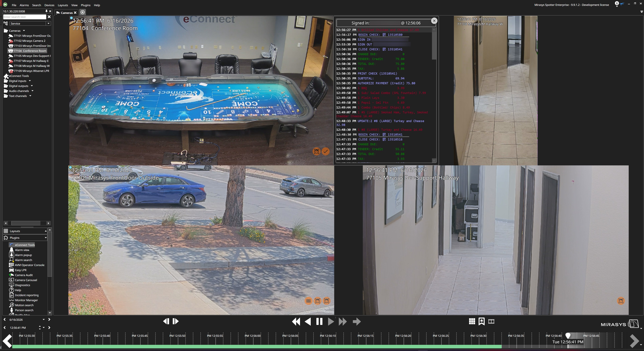644x351 pixels.
Task: Open the Service dropdown
Action: click(x=48, y=23)
